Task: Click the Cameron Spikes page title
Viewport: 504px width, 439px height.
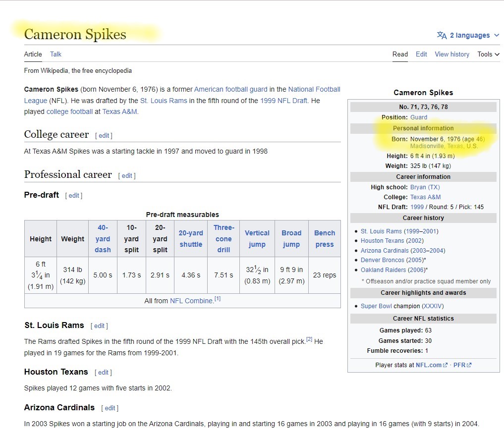Action: [75, 34]
